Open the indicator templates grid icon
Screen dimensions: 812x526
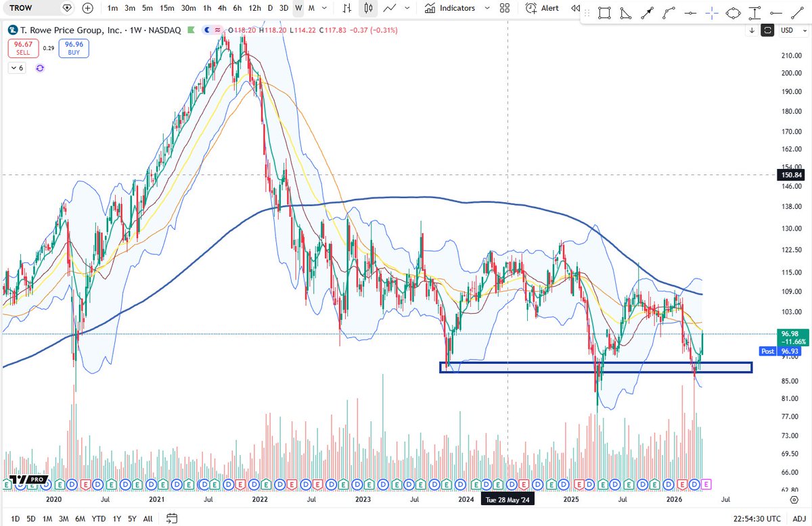[505, 8]
